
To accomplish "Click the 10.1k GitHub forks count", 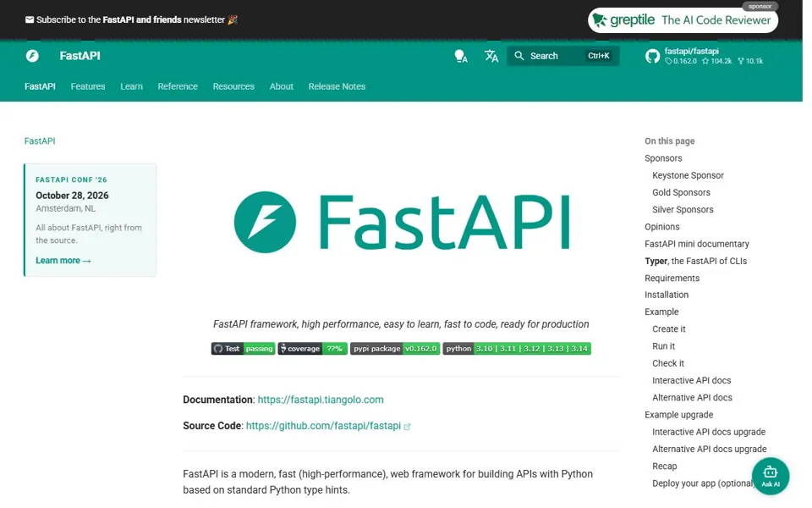I will (x=750, y=61).
